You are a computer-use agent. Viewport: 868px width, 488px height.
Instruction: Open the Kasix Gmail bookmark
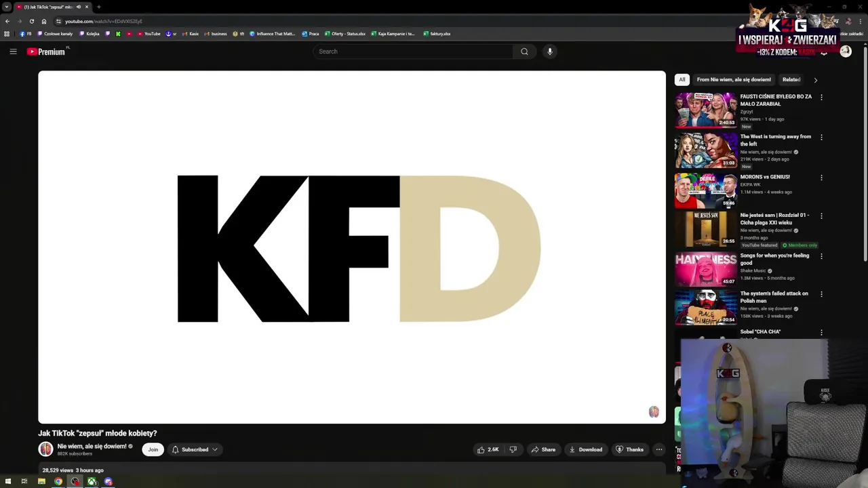tap(191, 34)
